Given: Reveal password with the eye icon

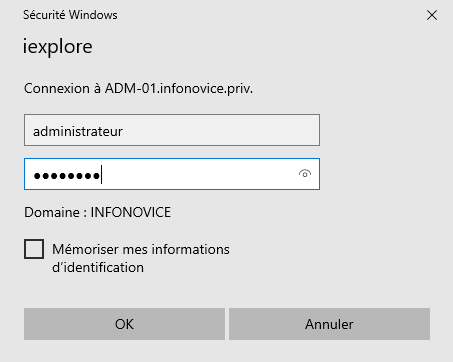Looking at the screenshot, I should pyautogui.click(x=305, y=174).
